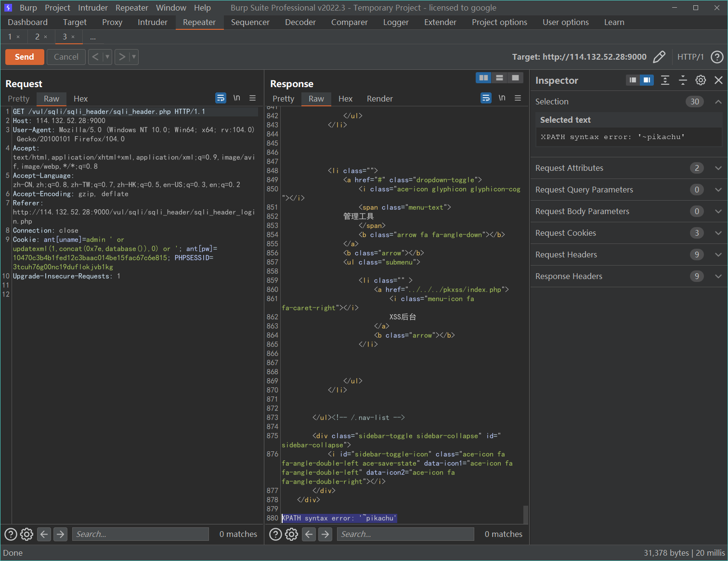Open Request panel hamburger menu
This screenshot has width=728, height=561.
(252, 98)
